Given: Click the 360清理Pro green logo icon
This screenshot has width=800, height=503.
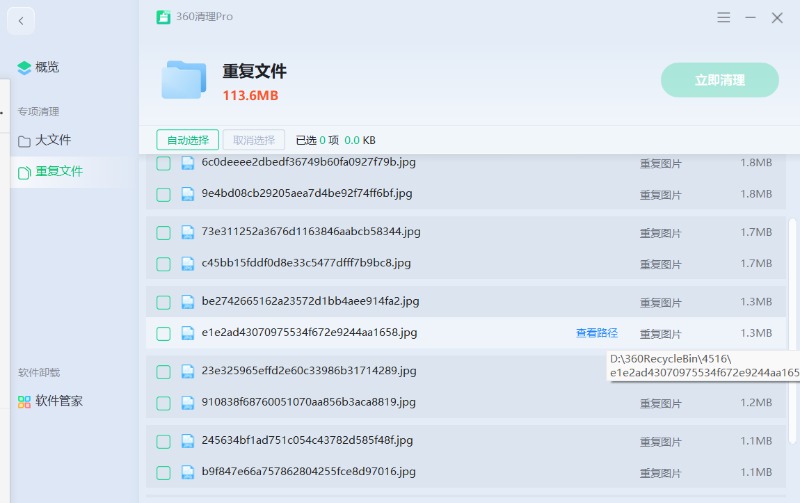Looking at the screenshot, I should click(163, 17).
